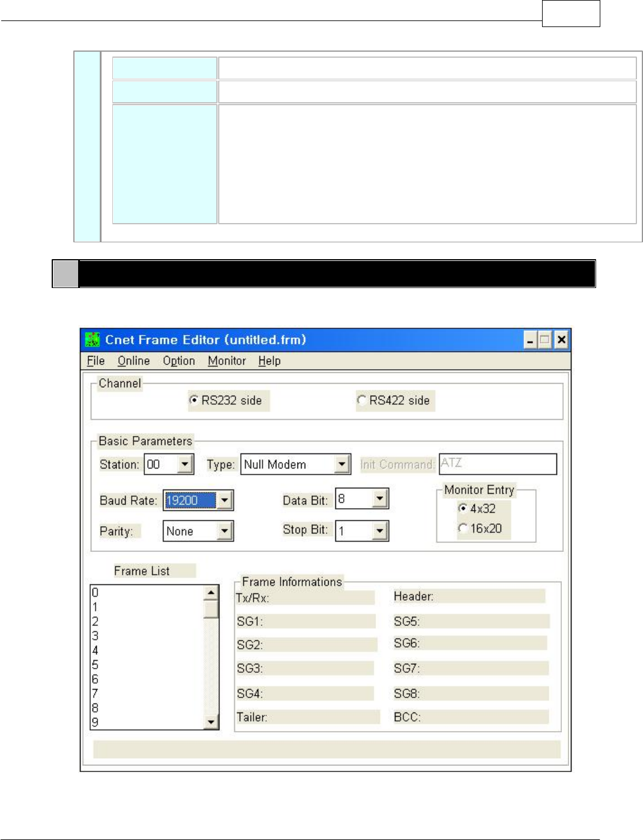Expand the Parity dropdown
Screen dimensions: 643x840
click(224, 531)
